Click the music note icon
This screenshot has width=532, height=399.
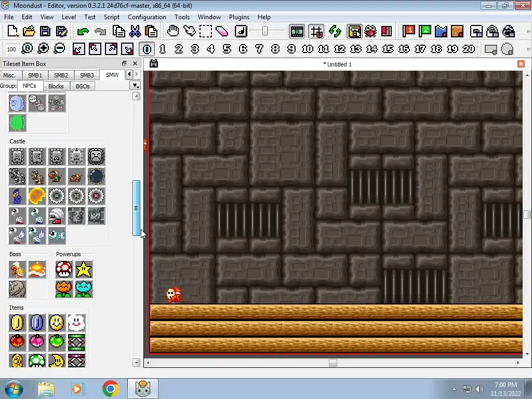pos(241,32)
